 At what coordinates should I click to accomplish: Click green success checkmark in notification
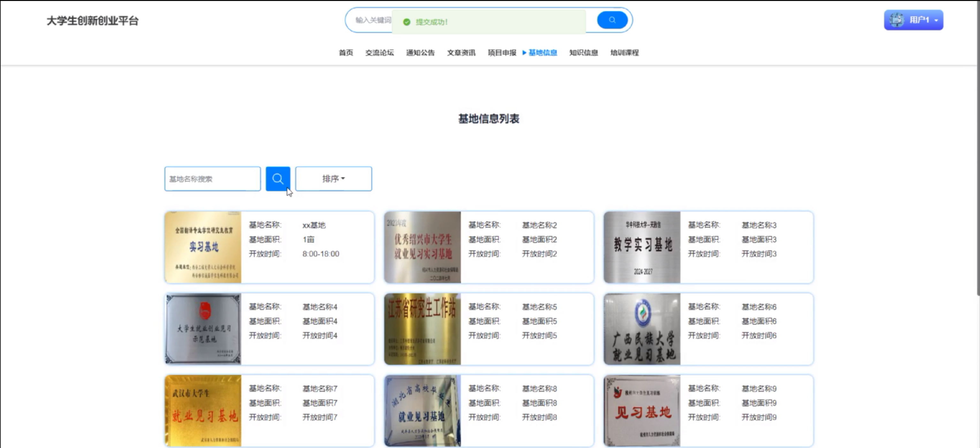[x=407, y=22]
